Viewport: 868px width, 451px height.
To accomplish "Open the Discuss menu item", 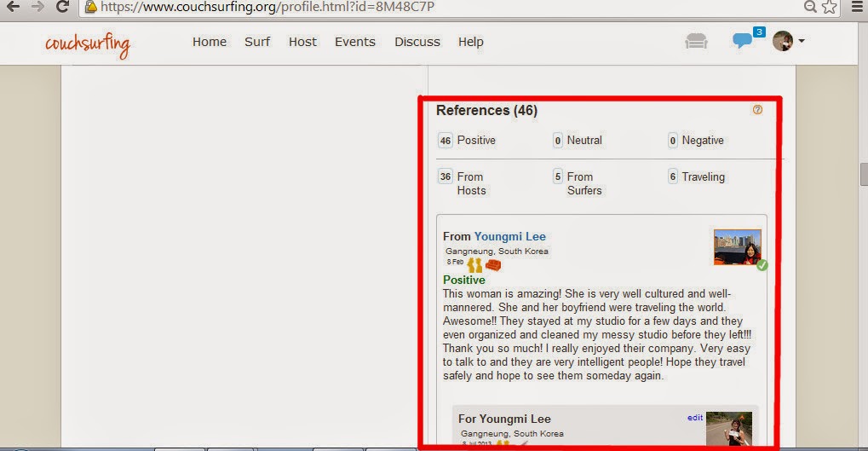I will [x=417, y=42].
